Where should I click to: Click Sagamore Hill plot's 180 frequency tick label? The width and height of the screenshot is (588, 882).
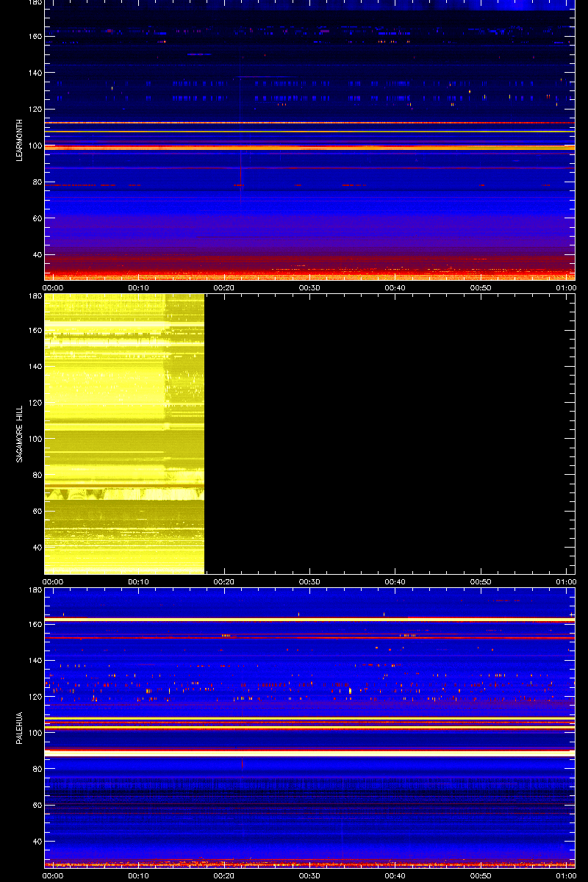pyautogui.click(x=34, y=296)
